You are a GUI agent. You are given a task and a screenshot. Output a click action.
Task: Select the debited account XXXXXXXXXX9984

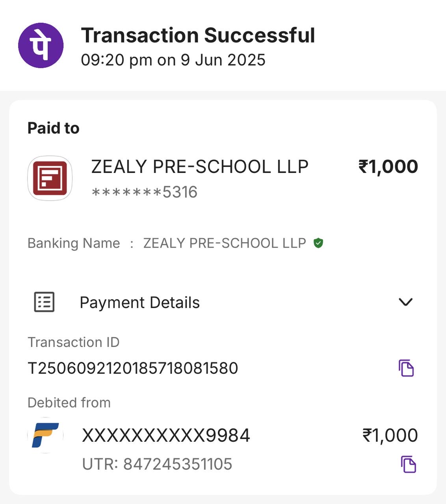click(166, 435)
